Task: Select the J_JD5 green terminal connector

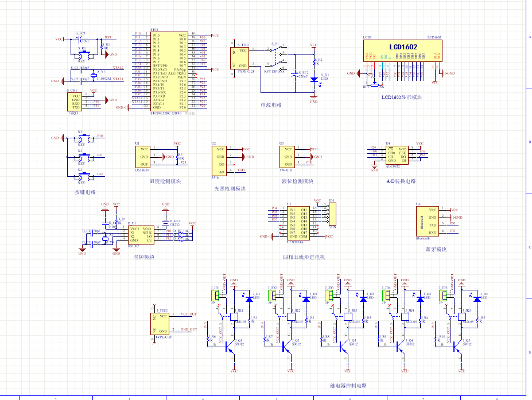Action: coord(443,296)
